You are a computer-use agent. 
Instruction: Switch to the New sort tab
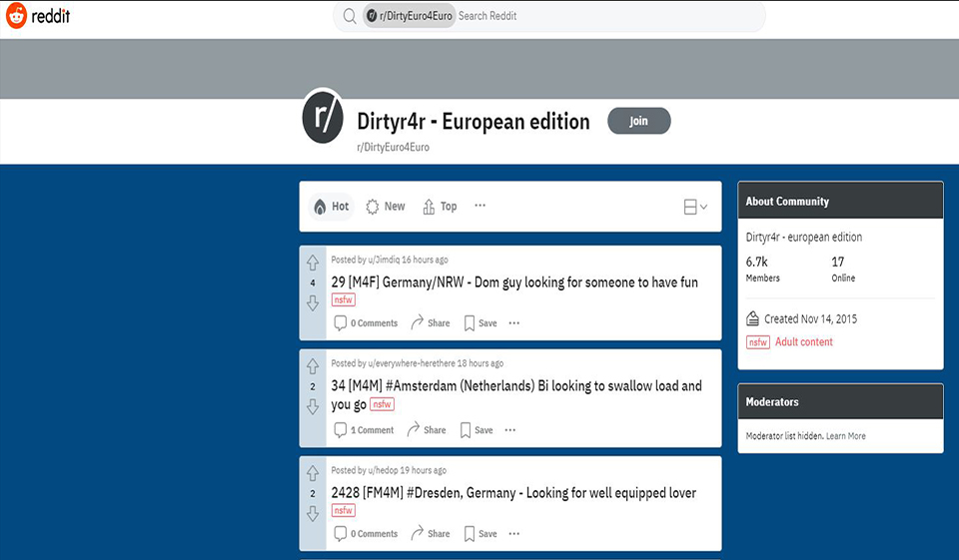[x=386, y=207]
